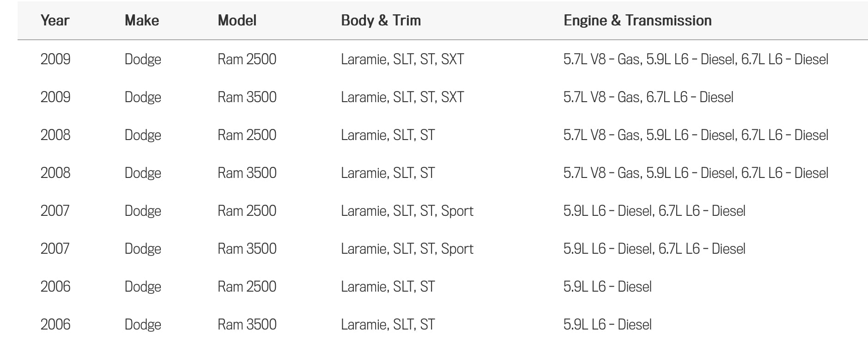Click the 2009 Ram 3500 engine options
The width and height of the screenshot is (868, 342).
648,97
